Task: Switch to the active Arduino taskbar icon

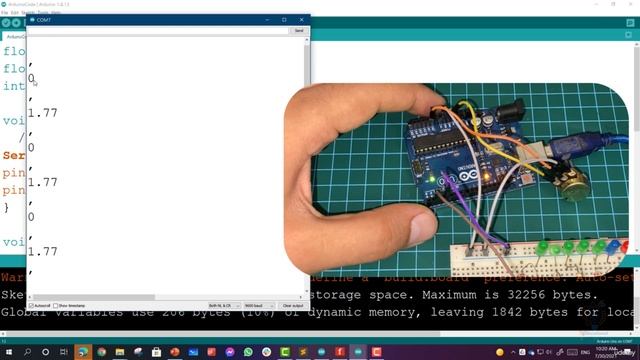Action: pos(358,352)
